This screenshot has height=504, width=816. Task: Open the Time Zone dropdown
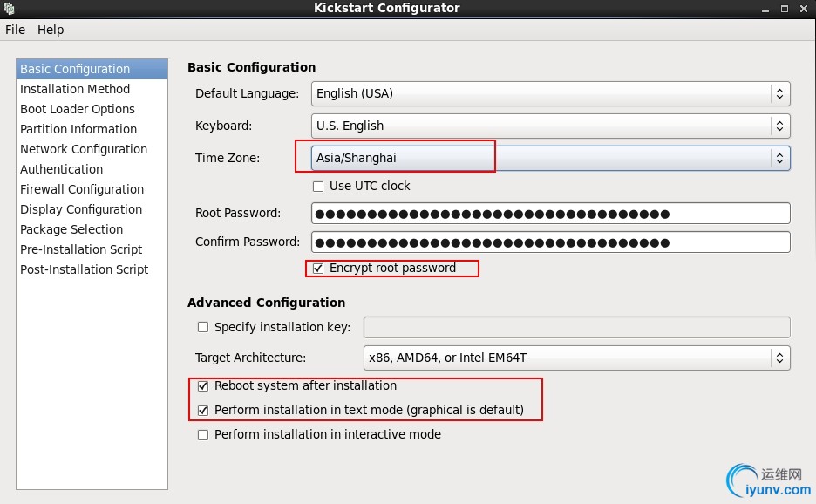click(550, 158)
